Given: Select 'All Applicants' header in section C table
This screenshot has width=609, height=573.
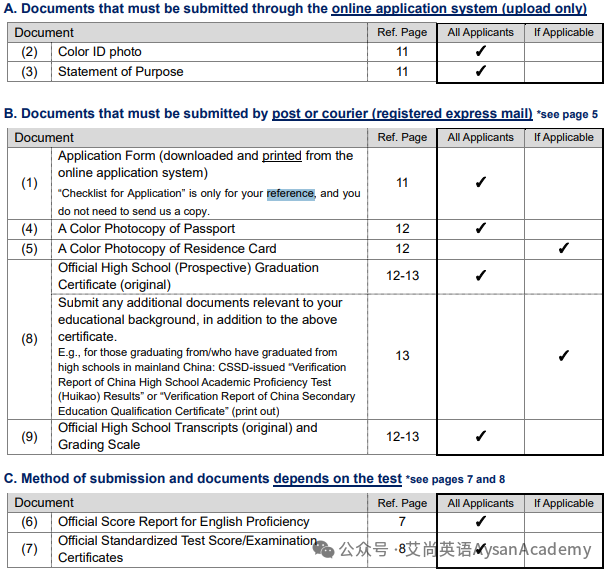Looking at the screenshot, I should coord(480,503).
